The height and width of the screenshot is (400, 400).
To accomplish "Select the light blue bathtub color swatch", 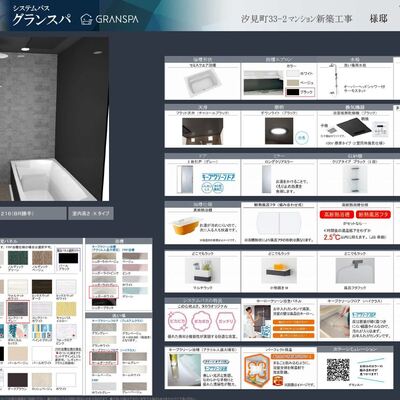I will (135, 290).
